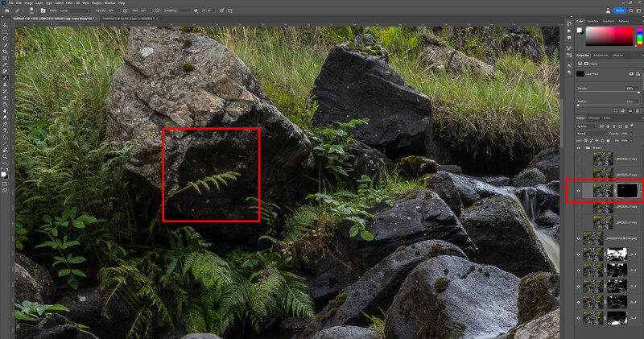Click the mask Feather slider
The height and width of the screenshot is (339, 644).
pos(609,105)
